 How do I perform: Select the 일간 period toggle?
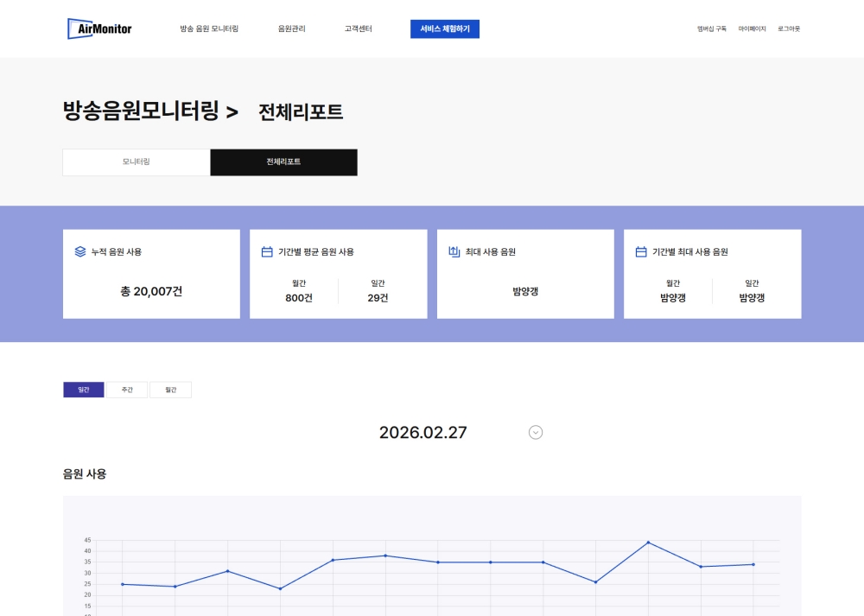coord(84,390)
